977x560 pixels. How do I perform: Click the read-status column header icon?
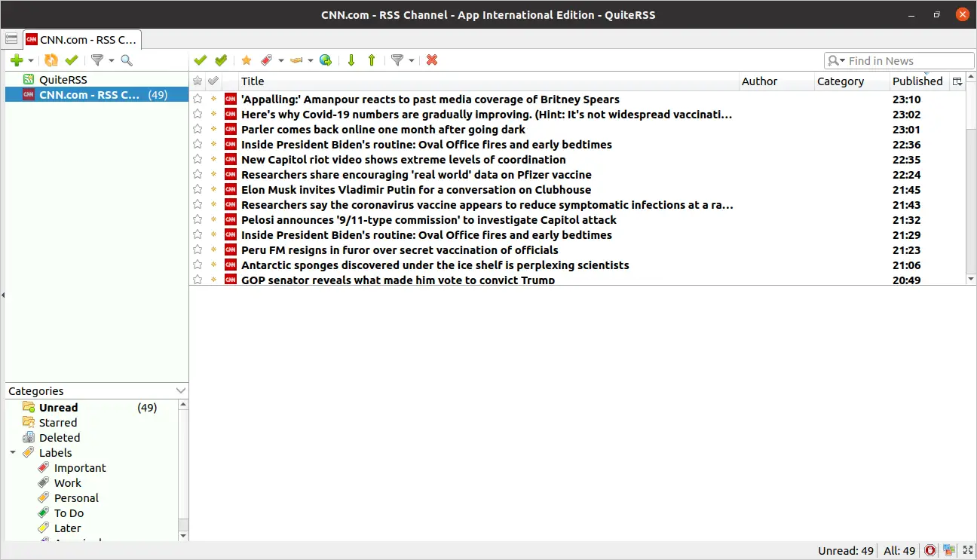(213, 81)
